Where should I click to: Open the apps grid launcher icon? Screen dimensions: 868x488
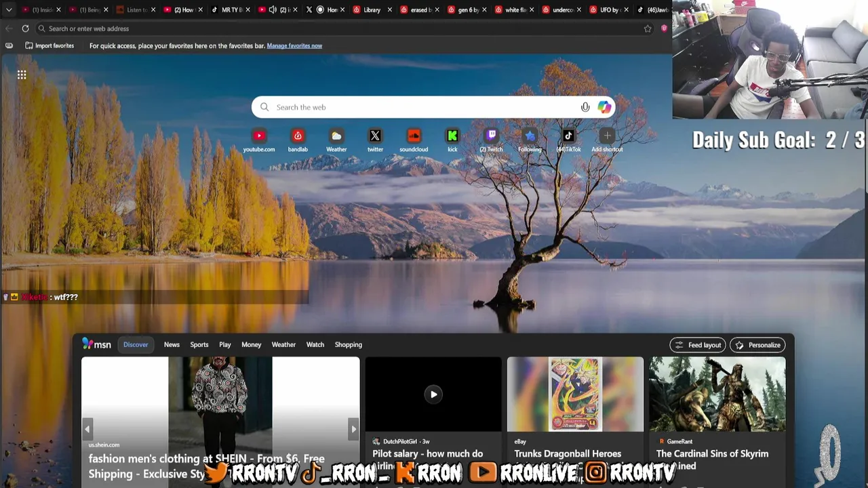tap(22, 75)
